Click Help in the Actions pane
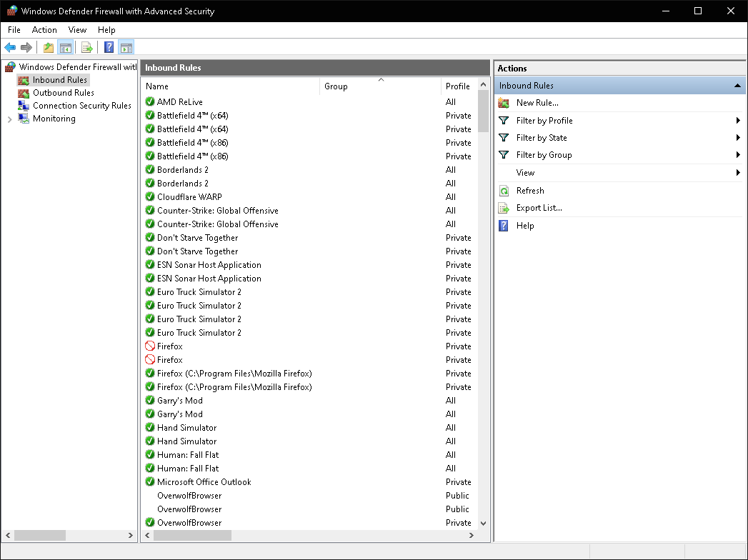The image size is (748, 560). (525, 226)
